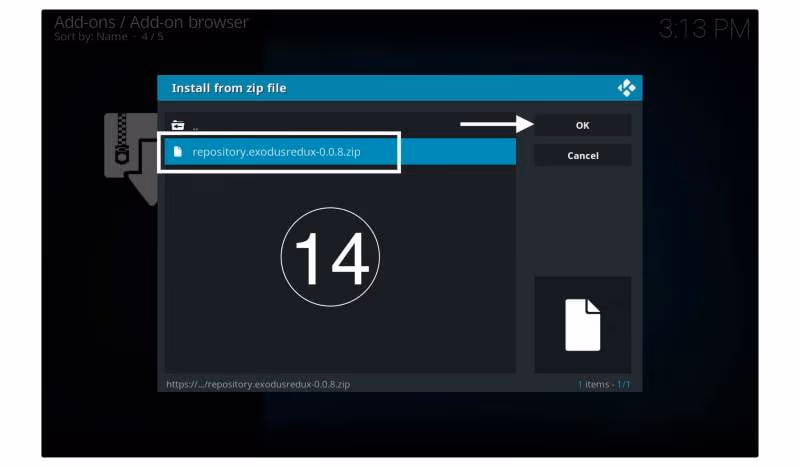800x467 pixels.
Task: Click the file path text at dialog bottom
Action: coord(258,384)
